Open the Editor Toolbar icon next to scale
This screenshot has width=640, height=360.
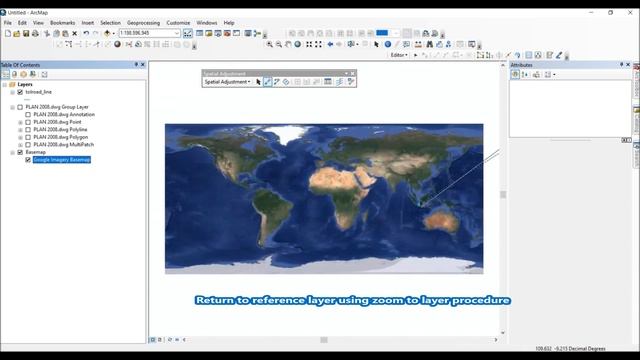point(188,33)
